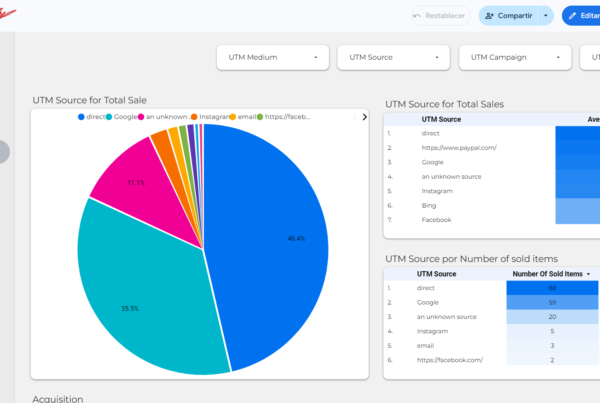Open the UTM Medium dropdown filter
Image resolution: width=600 pixels, height=403 pixels.
tap(273, 57)
